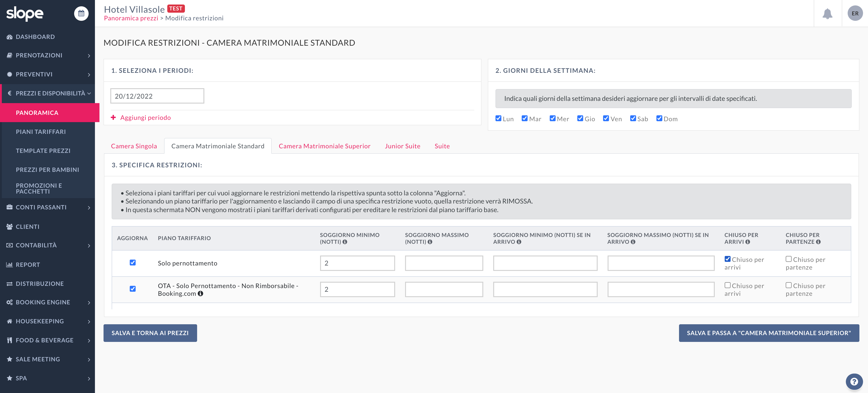Viewport: 868px width, 393px height.
Task: Toggle Chiuso per arrivi for Solo pernottamento
Action: (727, 259)
